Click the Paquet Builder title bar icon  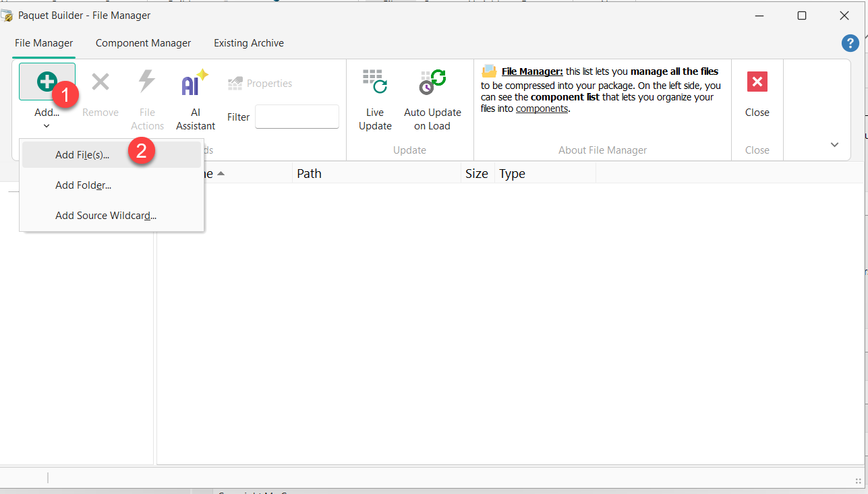click(x=9, y=15)
